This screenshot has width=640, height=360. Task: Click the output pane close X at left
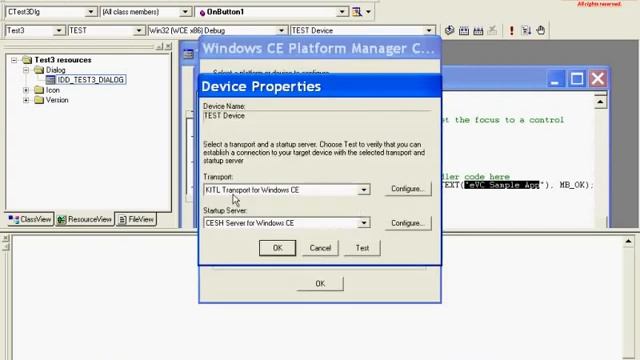tap(6, 238)
